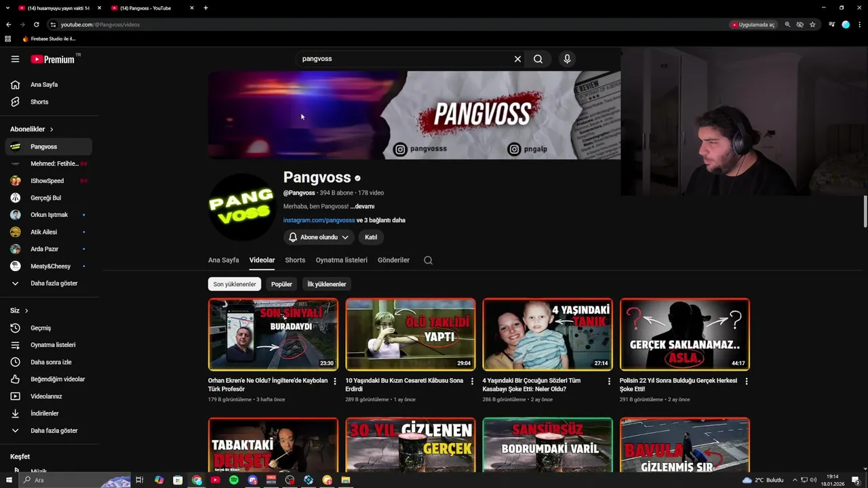The image size is (868, 488).
Task: Open the GERÇEK SAKLANAMAZ video thumbnail
Action: tap(685, 334)
